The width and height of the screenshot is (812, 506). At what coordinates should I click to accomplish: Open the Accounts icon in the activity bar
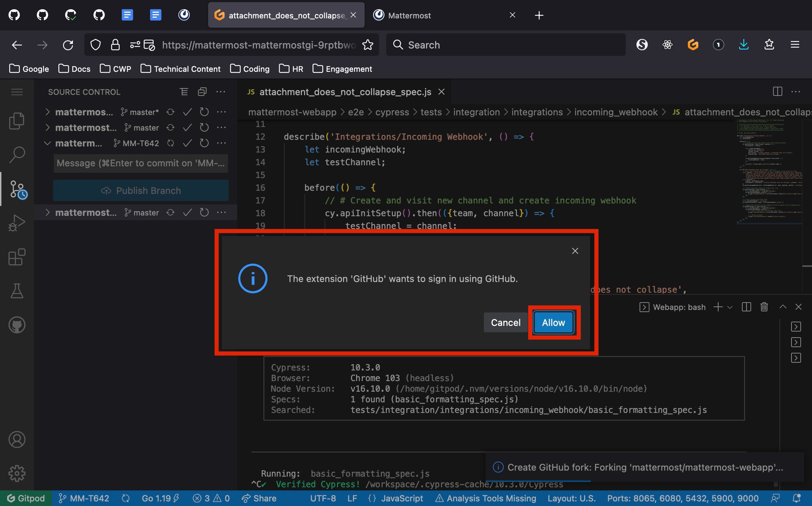tap(17, 439)
